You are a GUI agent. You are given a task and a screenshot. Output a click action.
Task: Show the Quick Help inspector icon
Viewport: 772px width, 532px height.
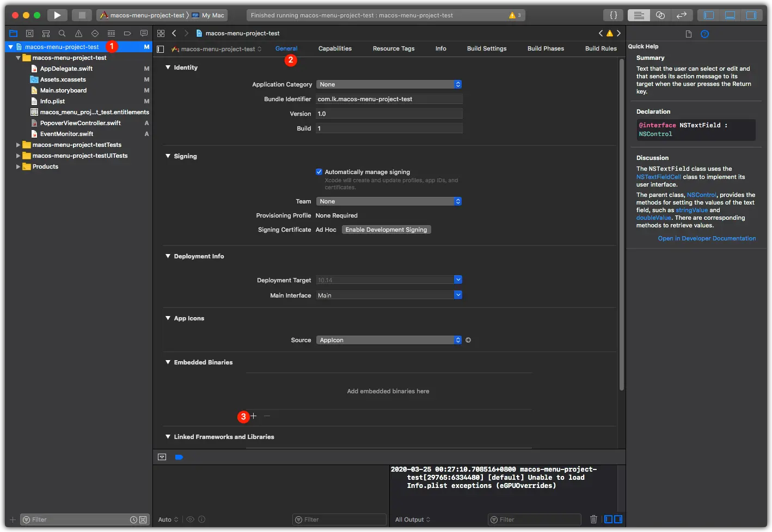(704, 34)
